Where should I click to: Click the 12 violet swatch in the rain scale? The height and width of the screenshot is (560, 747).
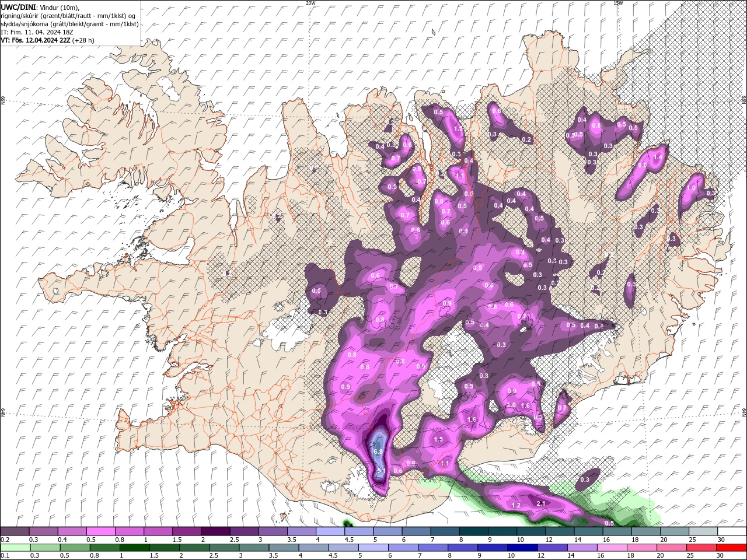552,548
